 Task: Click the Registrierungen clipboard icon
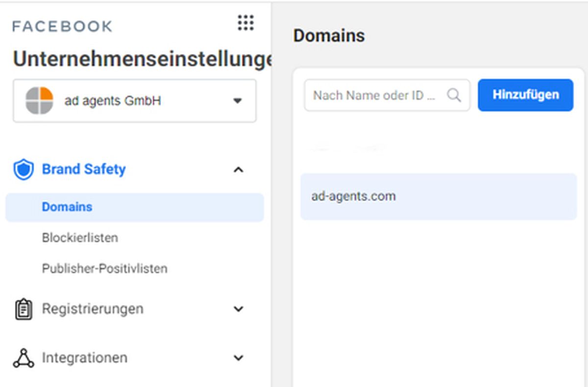point(24,310)
